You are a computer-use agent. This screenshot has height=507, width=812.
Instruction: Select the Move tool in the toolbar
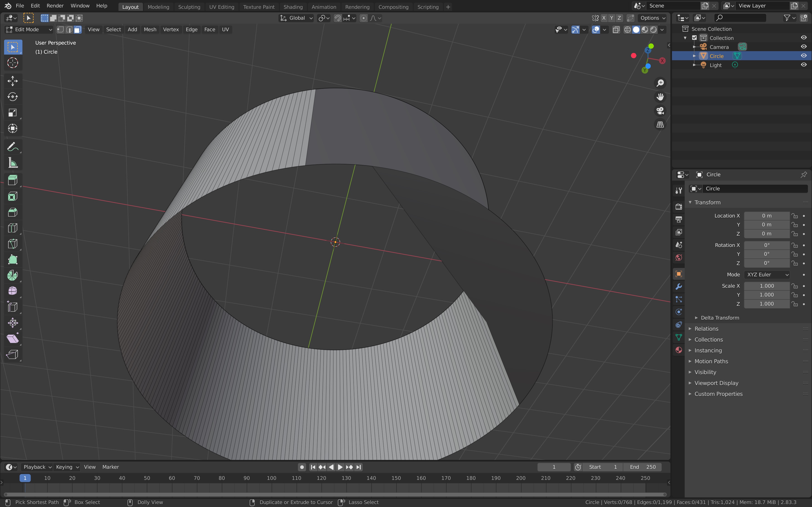click(12, 81)
